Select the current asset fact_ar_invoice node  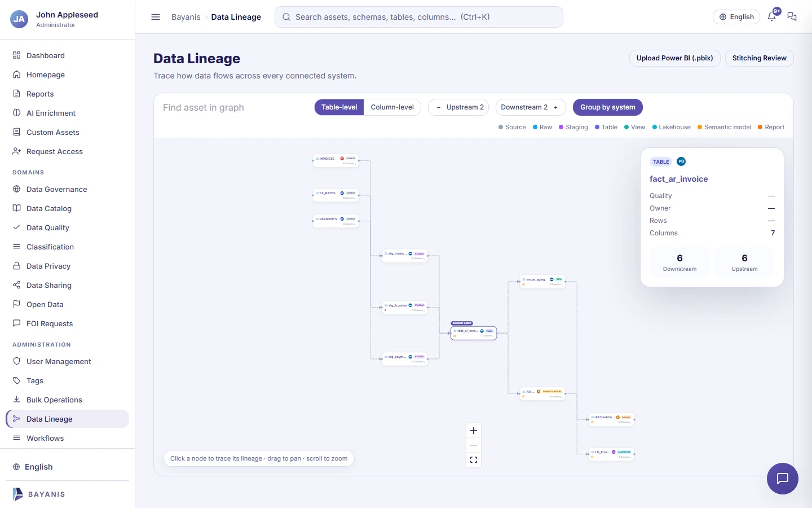click(474, 333)
